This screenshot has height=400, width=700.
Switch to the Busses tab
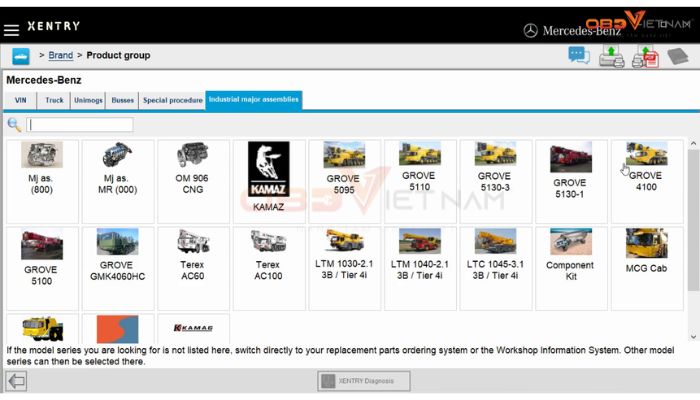pos(122,100)
